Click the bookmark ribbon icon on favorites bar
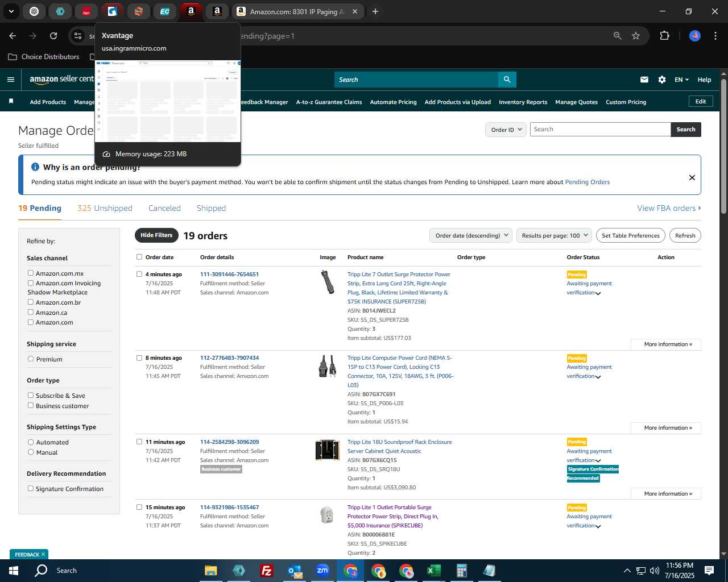 (11, 102)
